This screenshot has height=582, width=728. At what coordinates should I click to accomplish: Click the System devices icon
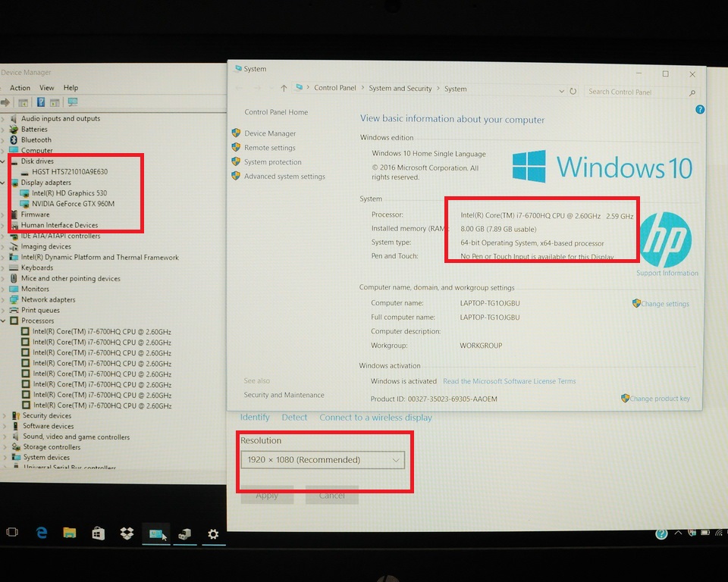click(16, 457)
